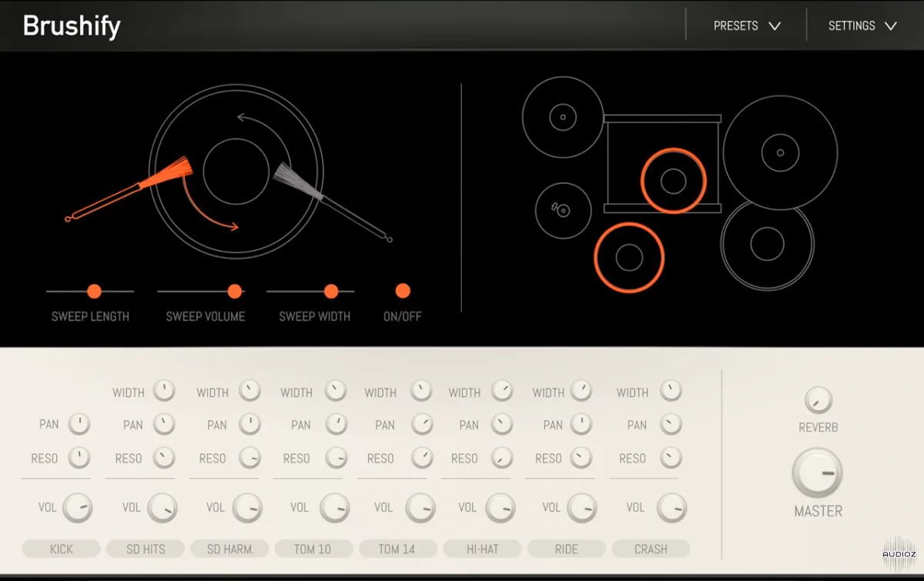Click the TOM 14 WIDTH knob
This screenshot has width=924, height=581.
click(x=421, y=391)
